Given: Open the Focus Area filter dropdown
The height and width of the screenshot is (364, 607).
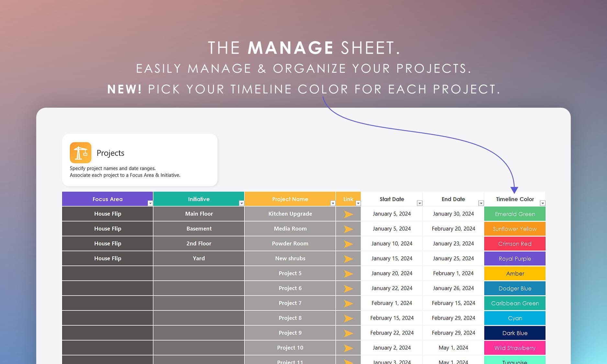Looking at the screenshot, I should (x=150, y=203).
